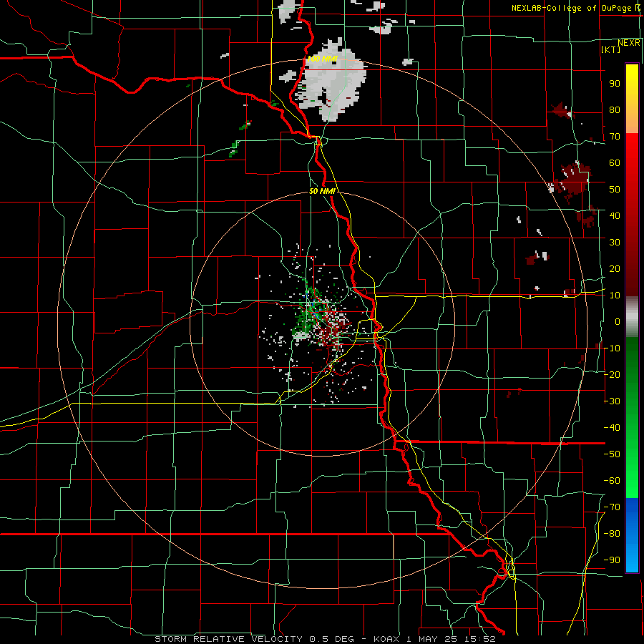Select the positive 40 value on velocity scale
This screenshot has height=644, width=644.
point(615,216)
